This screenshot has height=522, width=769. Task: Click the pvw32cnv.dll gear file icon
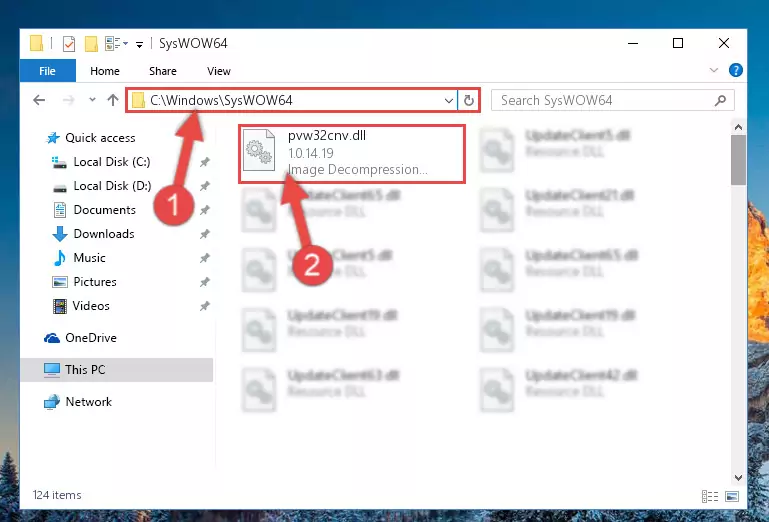pyautogui.click(x=259, y=150)
